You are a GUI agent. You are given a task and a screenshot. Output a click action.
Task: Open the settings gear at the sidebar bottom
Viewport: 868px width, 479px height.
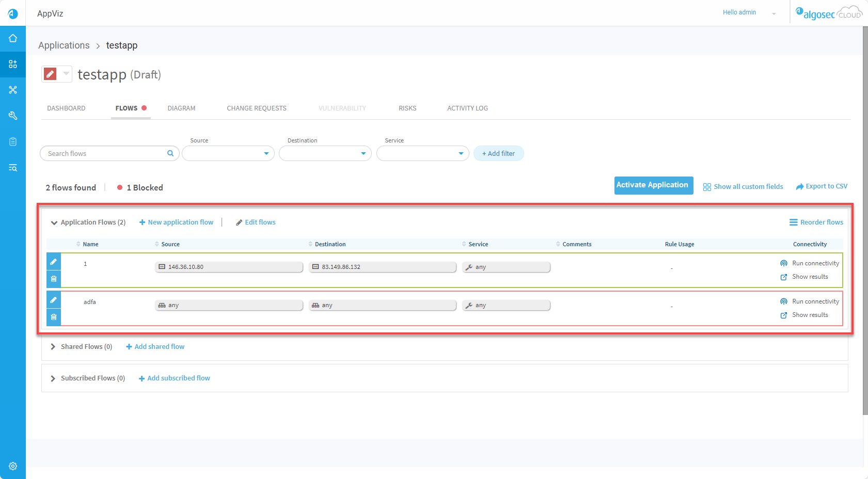pos(13,466)
